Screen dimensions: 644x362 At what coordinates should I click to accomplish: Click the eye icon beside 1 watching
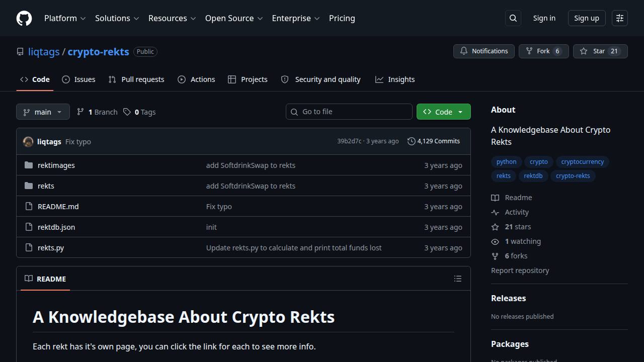click(x=495, y=241)
